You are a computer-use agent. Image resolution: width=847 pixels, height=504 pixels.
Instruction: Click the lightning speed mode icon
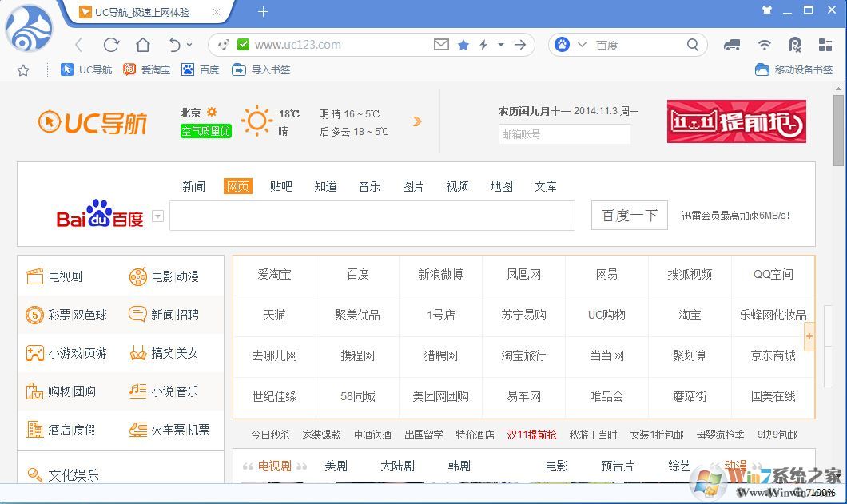pos(484,45)
